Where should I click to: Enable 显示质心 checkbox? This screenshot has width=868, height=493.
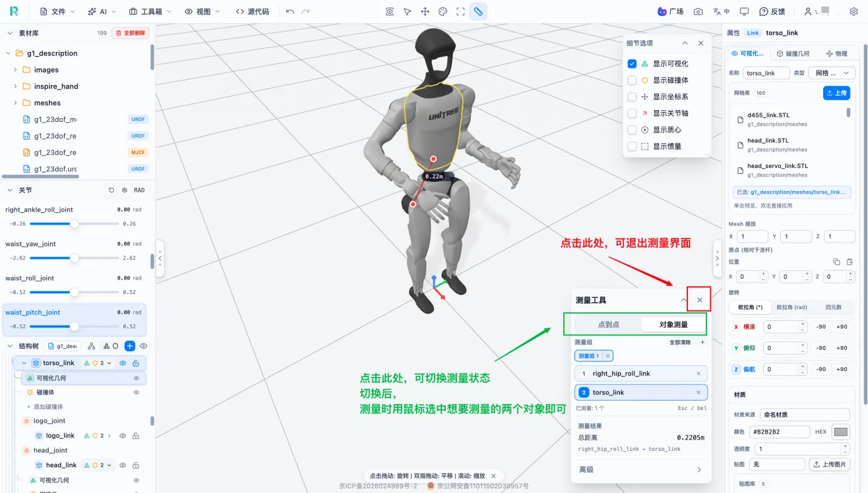tap(632, 130)
